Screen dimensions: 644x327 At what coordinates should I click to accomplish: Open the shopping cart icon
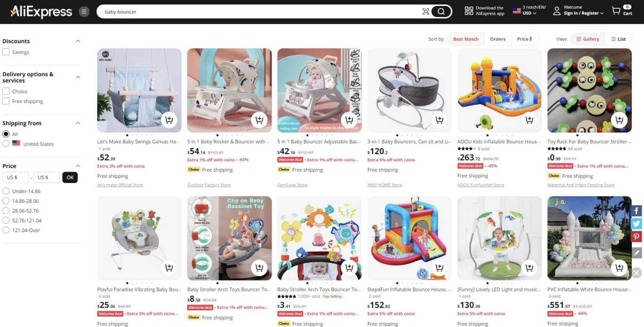pos(616,11)
